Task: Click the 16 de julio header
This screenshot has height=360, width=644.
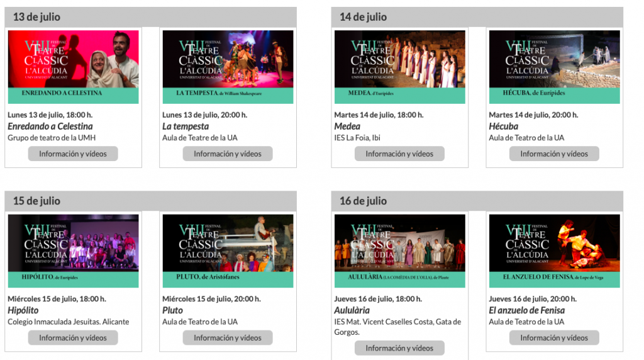Action: click(477, 201)
